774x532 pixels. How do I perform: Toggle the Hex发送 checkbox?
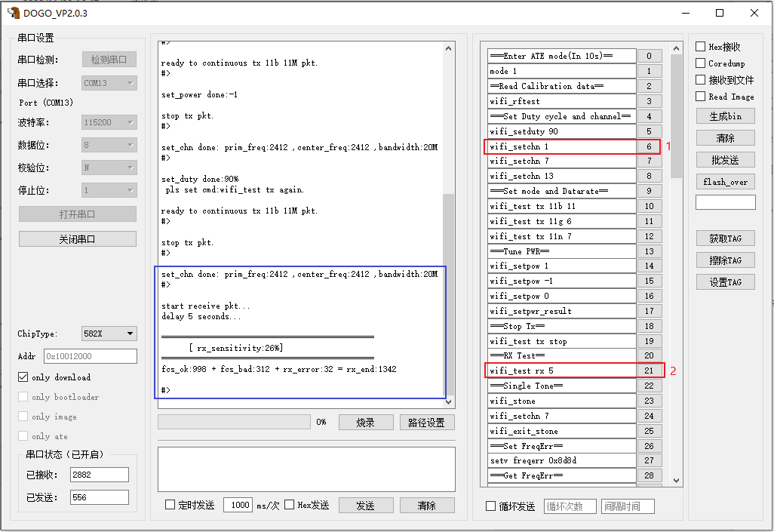point(289,504)
